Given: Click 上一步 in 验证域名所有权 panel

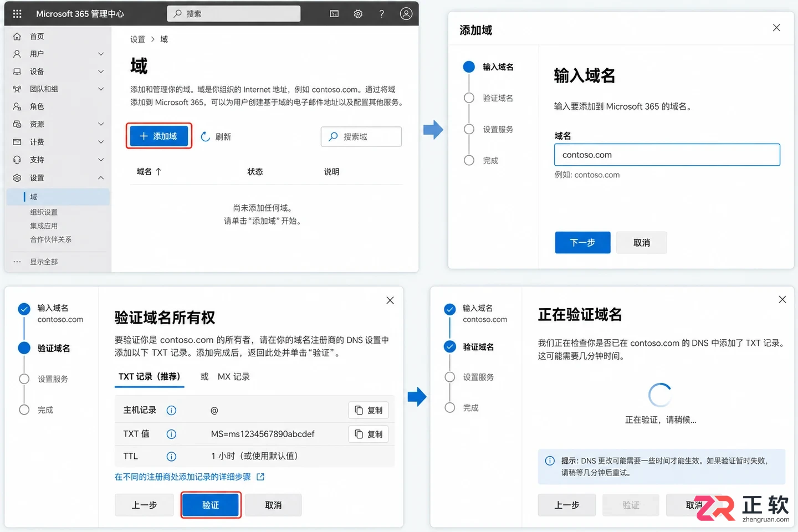Looking at the screenshot, I should click(x=144, y=505).
